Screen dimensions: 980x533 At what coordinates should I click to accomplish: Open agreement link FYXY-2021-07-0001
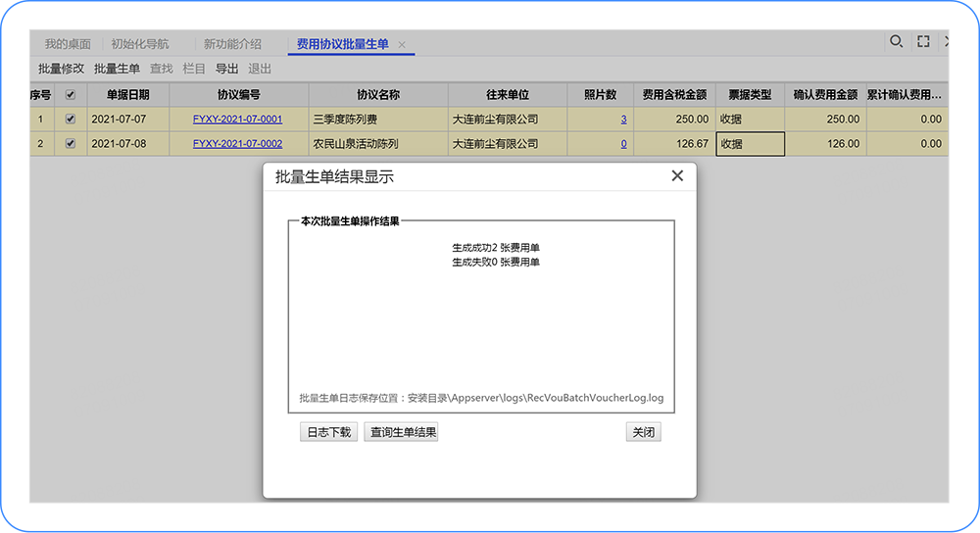237,120
